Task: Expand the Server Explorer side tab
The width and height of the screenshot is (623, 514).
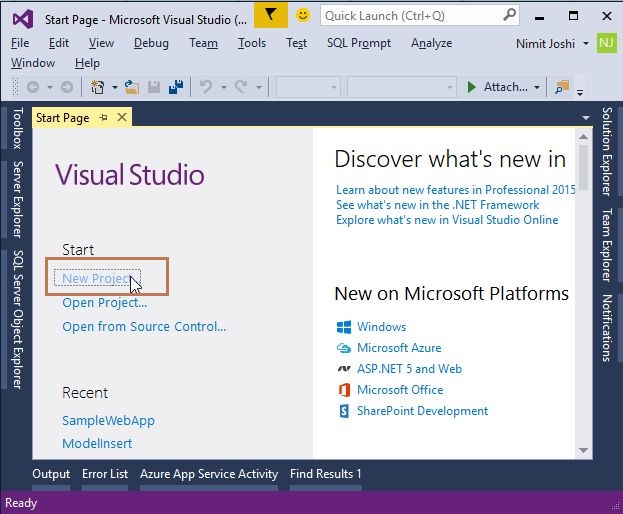Action: [17, 199]
